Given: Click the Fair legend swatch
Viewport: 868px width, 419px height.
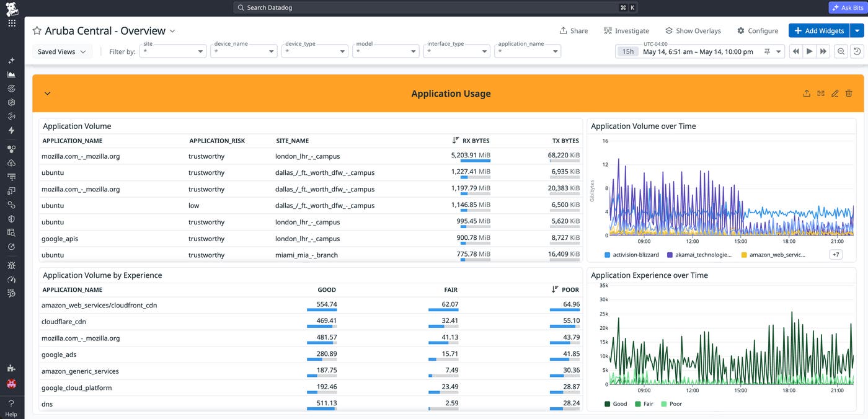Looking at the screenshot, I should click(638, 404).
